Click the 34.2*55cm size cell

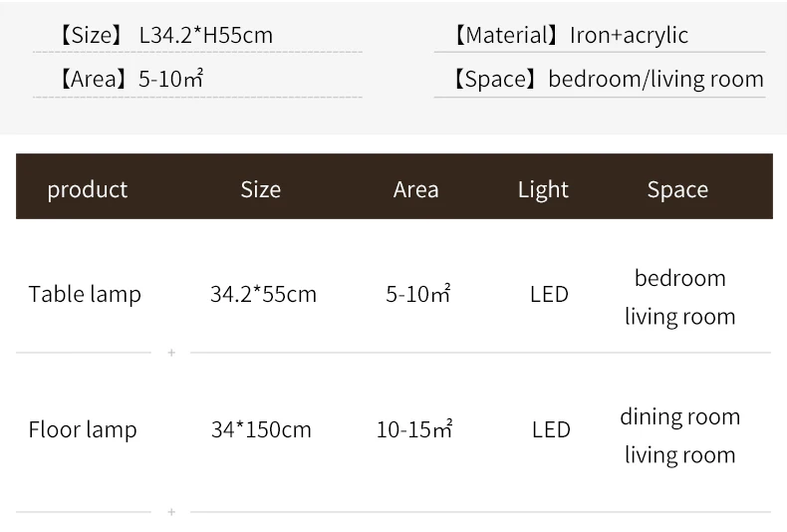coord(264,294)
